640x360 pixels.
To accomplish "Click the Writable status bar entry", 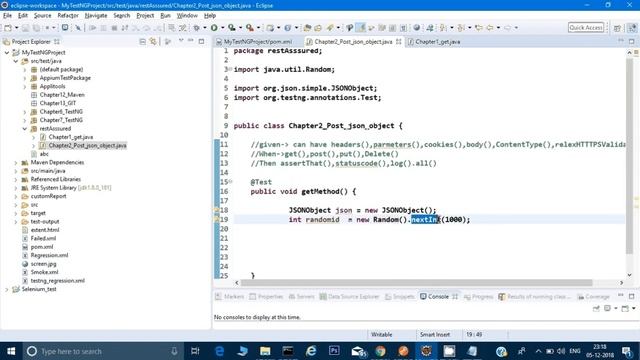I will (382, 335).
